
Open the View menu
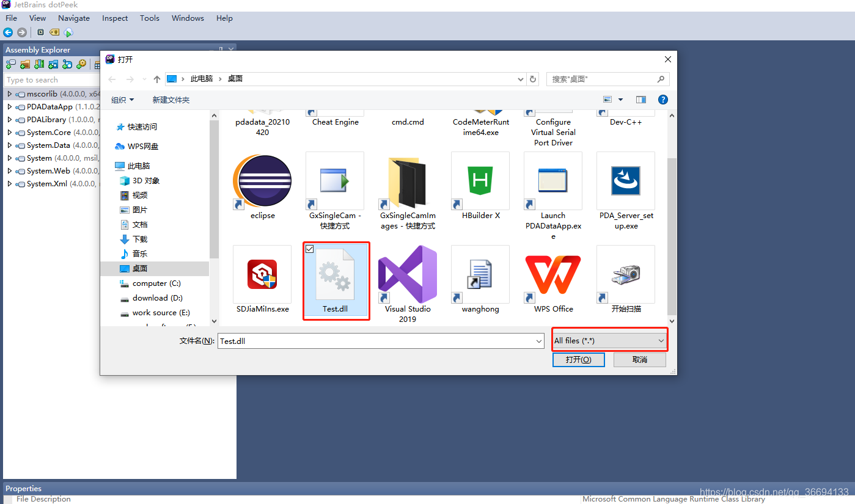pos(37,18)
